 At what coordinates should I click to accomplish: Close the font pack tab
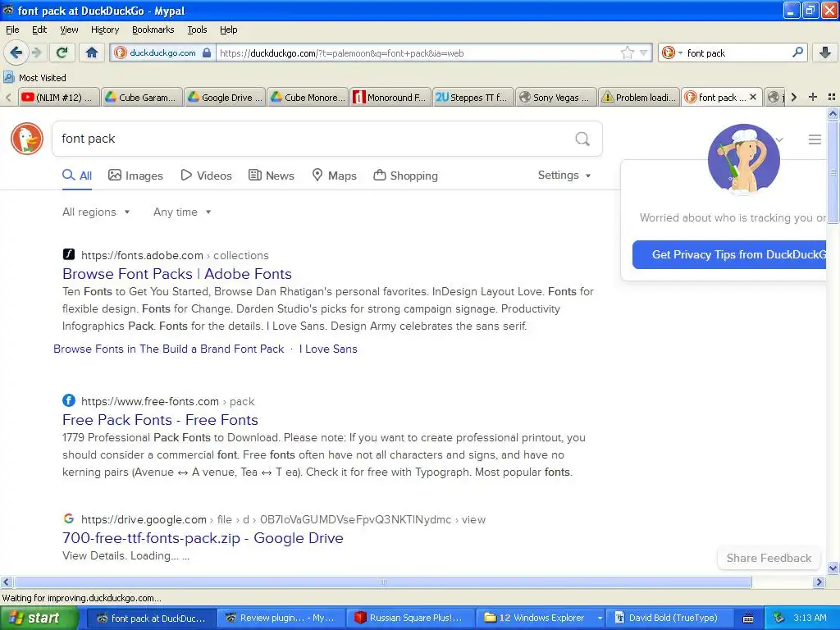click(753, 97)
